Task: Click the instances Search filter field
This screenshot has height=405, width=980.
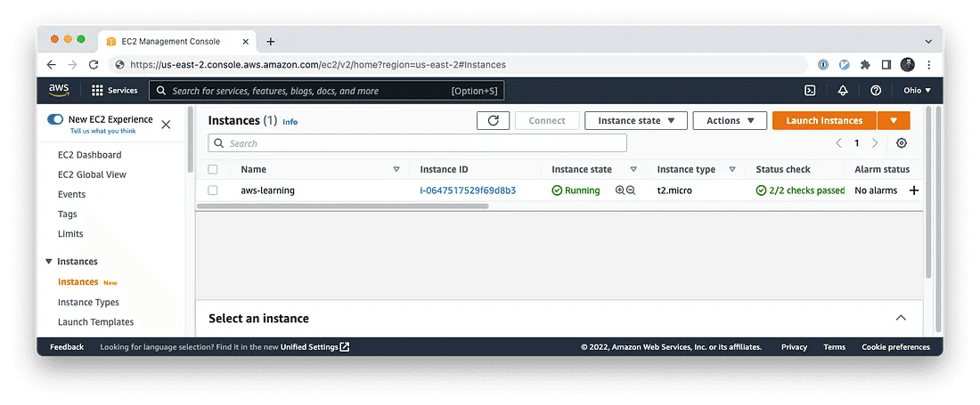Action: [x=417, y=143]
